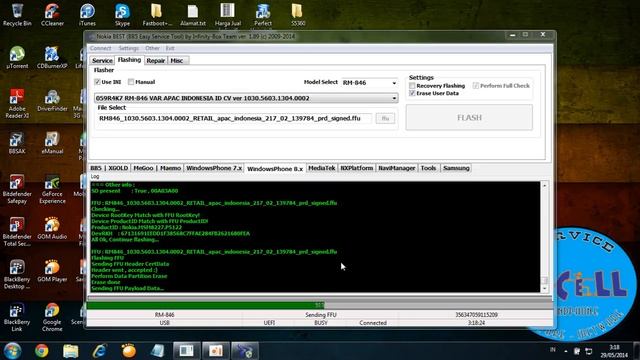Image resolution: width=640 pixels, height=360 pixels.
Task: Toggle Erase User Data checkbox
Action: (412, 93)
